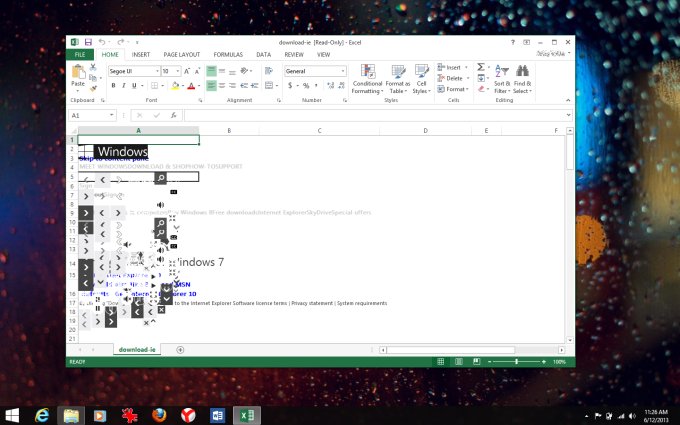Apply the red font color

191,85
